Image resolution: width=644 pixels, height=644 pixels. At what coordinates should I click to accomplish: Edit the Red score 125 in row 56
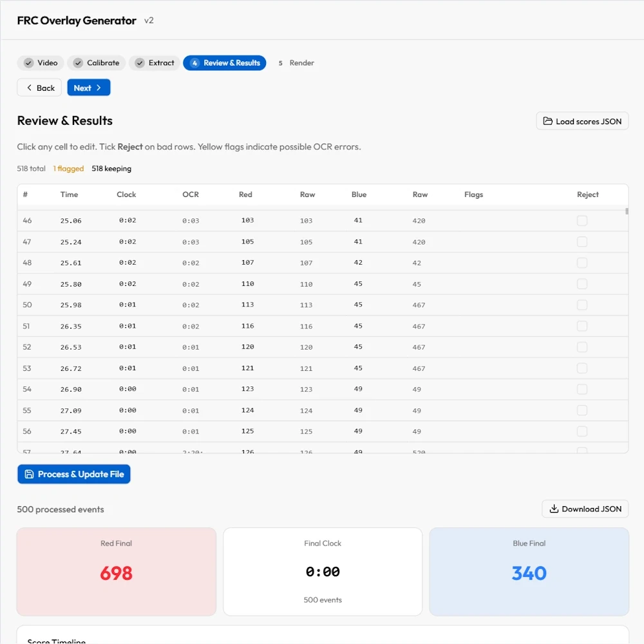pos(248,431)
